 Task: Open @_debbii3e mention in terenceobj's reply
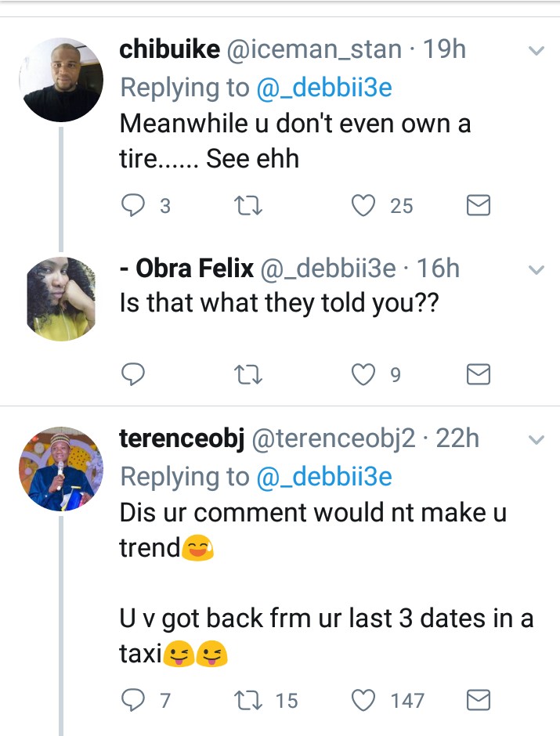click(x=324, y=476)
